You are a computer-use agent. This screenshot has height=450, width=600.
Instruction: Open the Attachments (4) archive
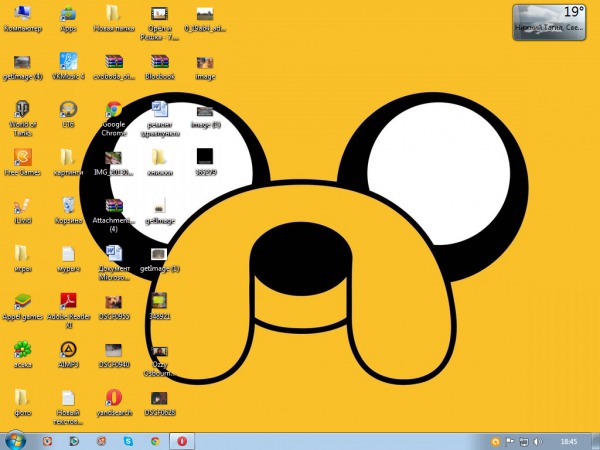[x=114, y=215]
